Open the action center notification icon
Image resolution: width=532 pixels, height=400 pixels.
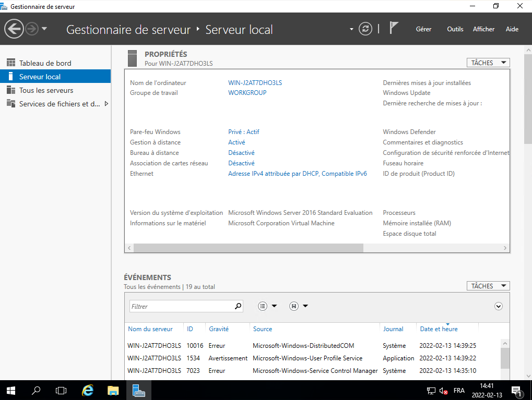tap(516, 390)
